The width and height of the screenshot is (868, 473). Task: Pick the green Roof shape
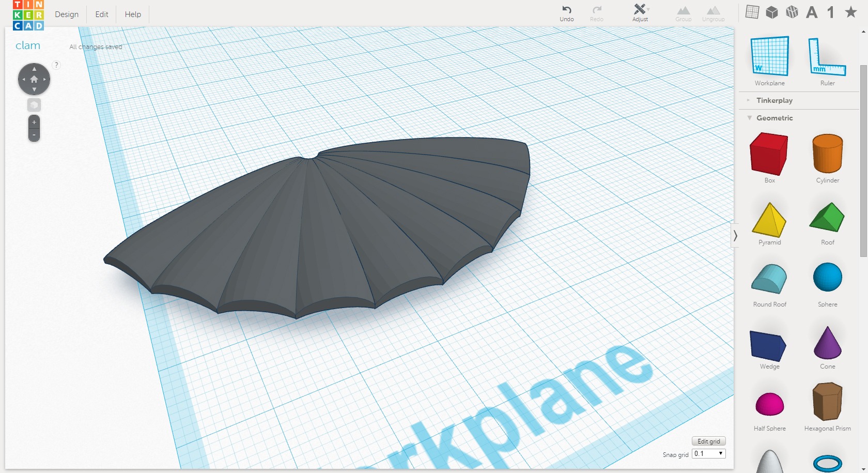[x=827, y=217]
